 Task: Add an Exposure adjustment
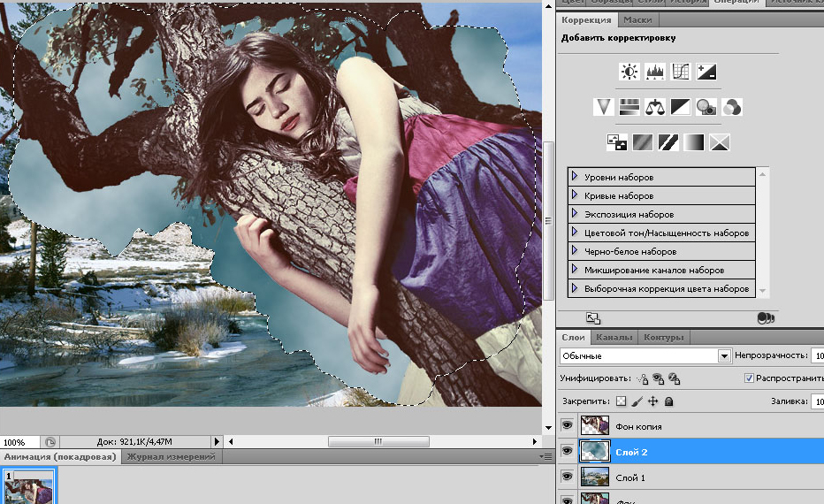(706, 72)
